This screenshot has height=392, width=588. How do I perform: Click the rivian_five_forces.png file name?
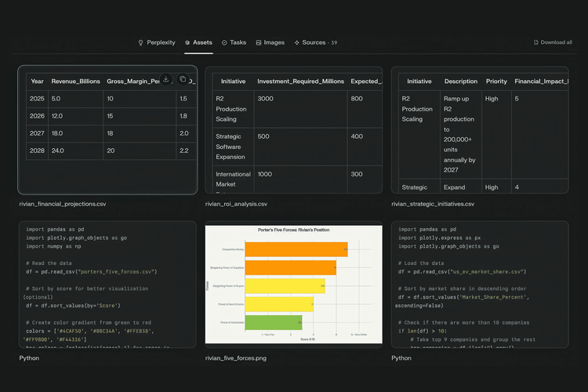(236, 358)
